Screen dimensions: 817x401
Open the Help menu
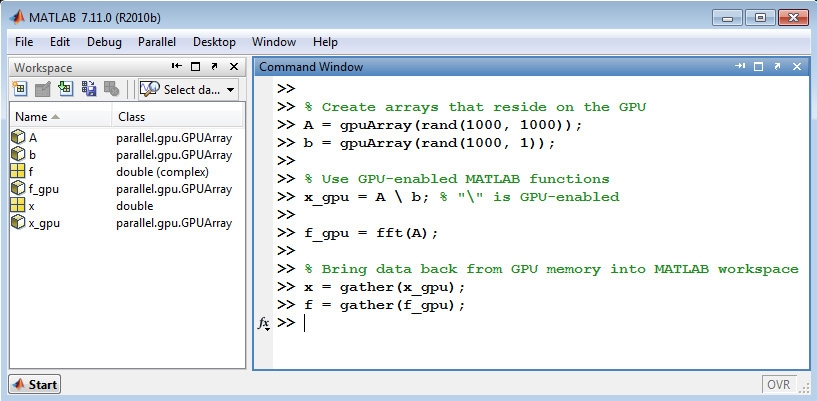325,42
